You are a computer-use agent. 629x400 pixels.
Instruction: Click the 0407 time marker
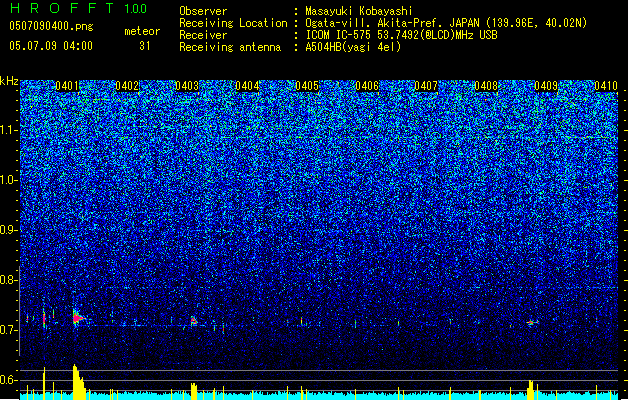tap(426, 86)
